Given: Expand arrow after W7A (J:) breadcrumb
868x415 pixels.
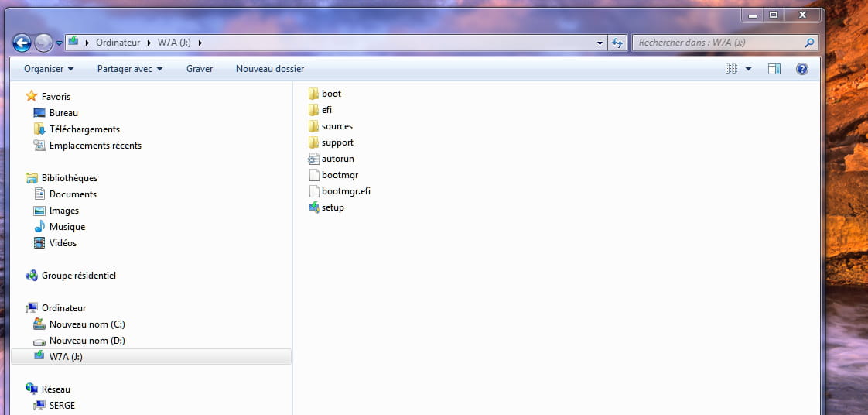Looking at the screenshot, I should tap(200, 43).
